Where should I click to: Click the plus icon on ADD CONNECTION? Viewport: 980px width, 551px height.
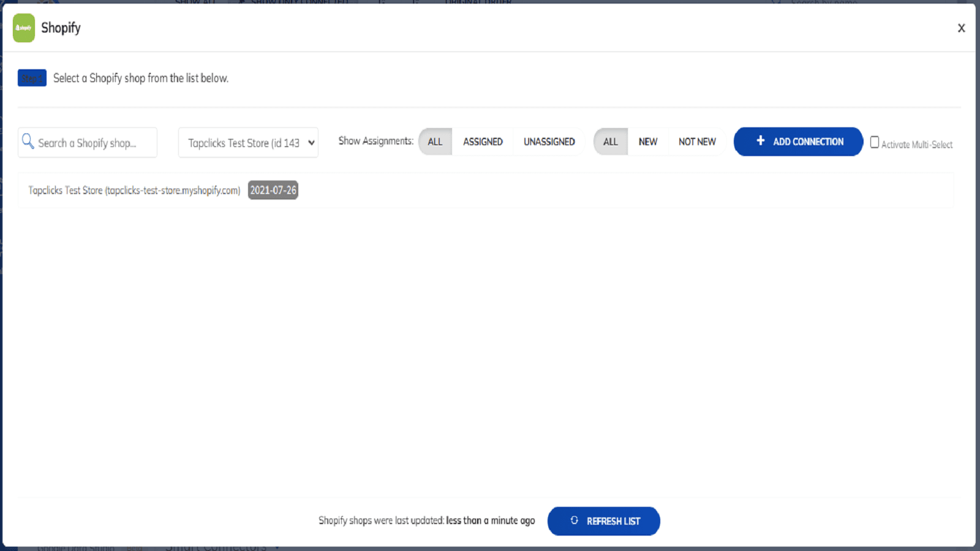coord(761,141)
